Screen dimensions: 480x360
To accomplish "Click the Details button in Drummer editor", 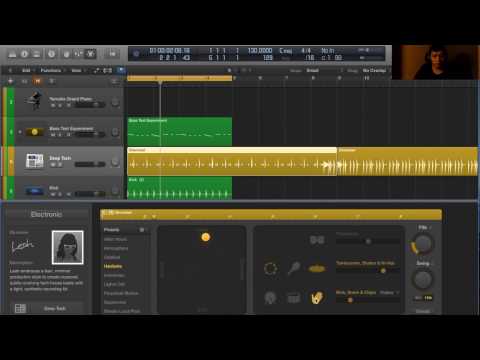I will tap(423, 311).
